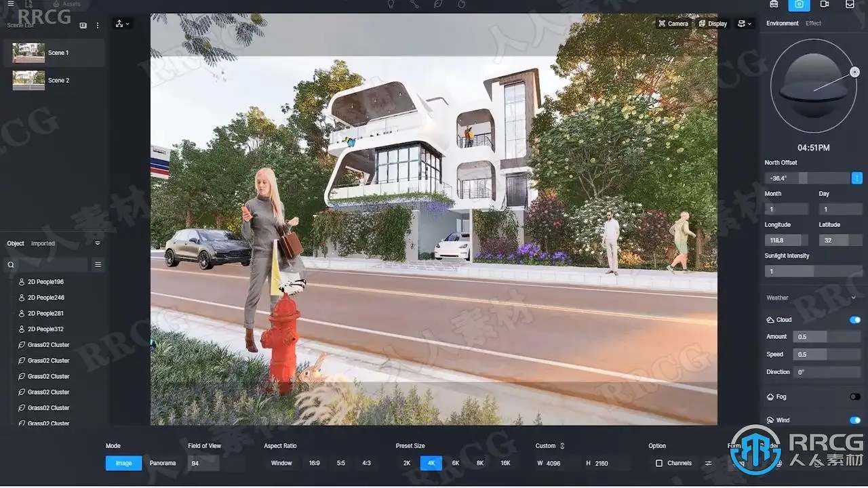Viewport: 868px width, 488px height.
Task: Click the Latitude value field
Action: tap(840, 240)
